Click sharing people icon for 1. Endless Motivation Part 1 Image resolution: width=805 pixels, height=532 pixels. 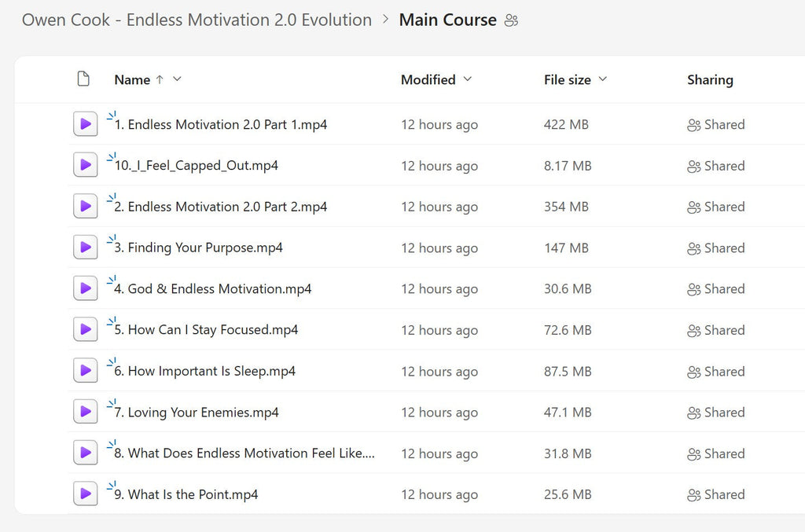pyautogui.click(x=693, y=125)
